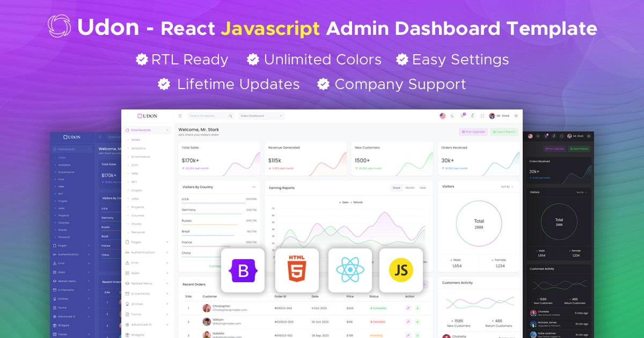
Task: Click the Pages document icon in the white sidebar
Action: pos(127,242)
